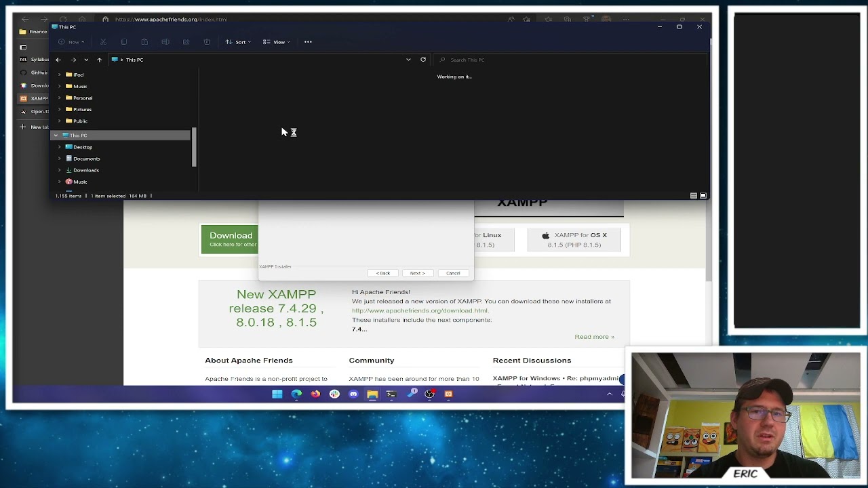Click the green Download button on XAMPP page
The width and height of the screenshot is (868, 488).
point(230,239)
